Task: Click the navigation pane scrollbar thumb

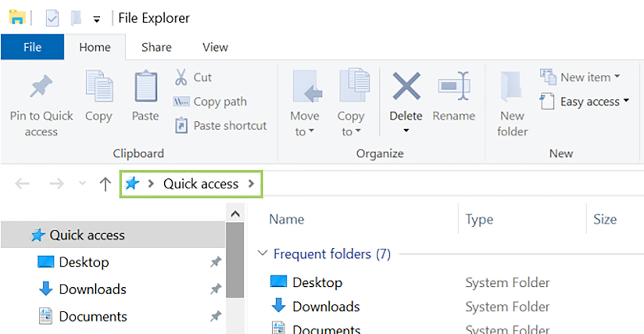Action: (x=235, y=260)
